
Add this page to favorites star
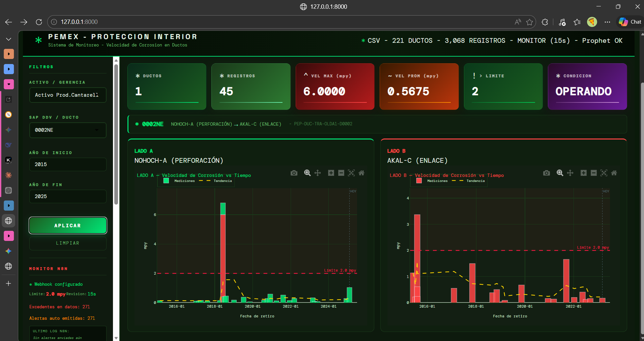click(529, 22)
